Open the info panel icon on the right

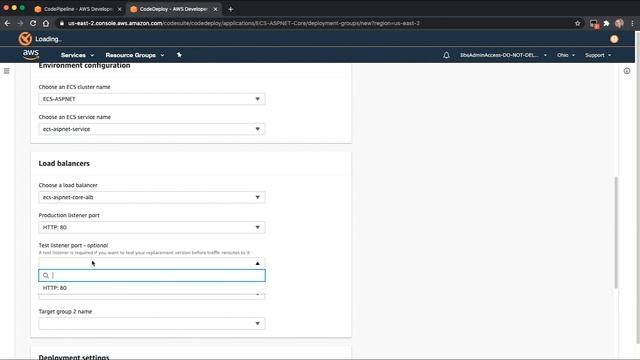627,71
